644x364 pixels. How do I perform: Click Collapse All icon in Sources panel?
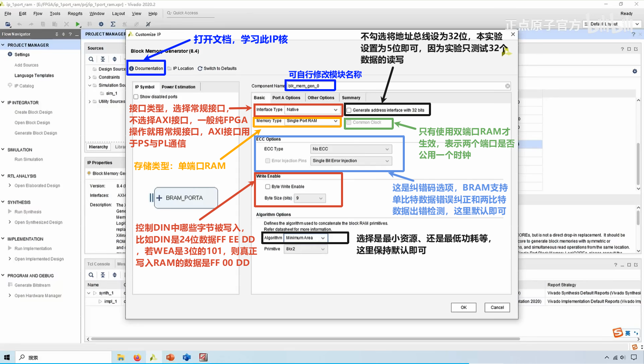(103, 59)
